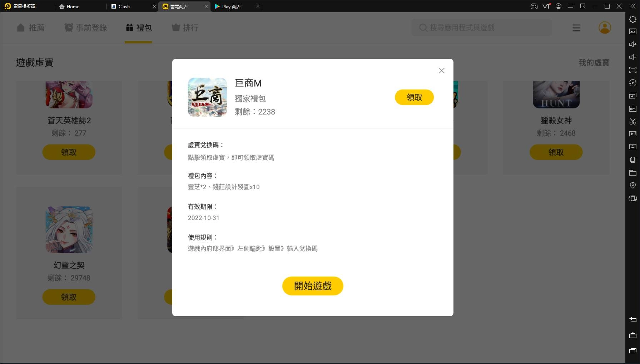The width and height of the screenshot is (640, 364).
Task: Increase volume using sidebar icon
Action: [x=632, y=44]
